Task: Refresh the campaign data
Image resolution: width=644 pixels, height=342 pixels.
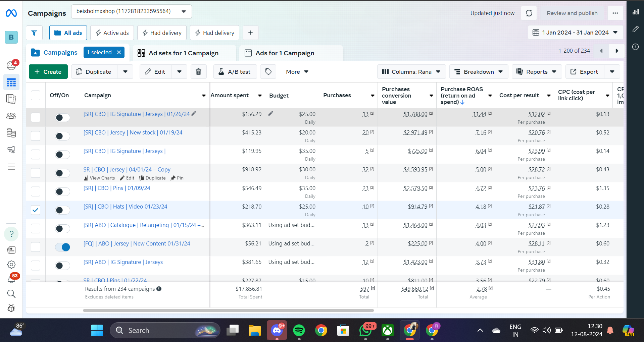Action: point(529,13)
